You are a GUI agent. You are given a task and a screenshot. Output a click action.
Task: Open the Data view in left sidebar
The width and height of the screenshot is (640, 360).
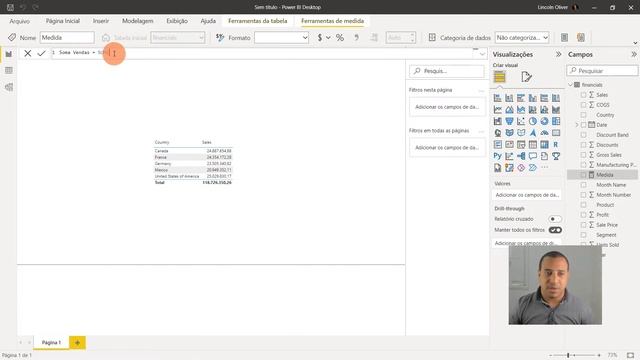tap(9, 71)
